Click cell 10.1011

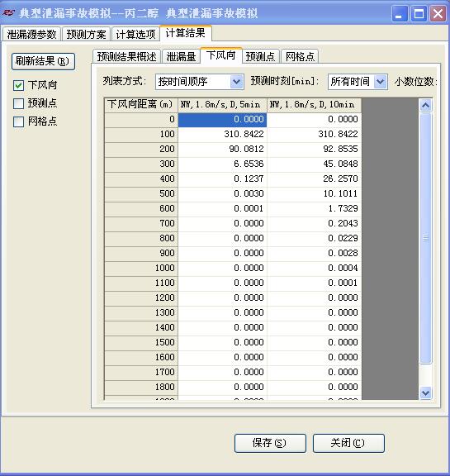pyautogui.click(x=314, y=194)
